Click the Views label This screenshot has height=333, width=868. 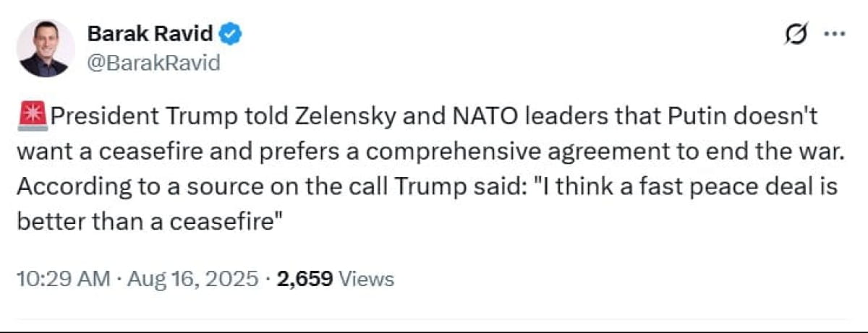(x=366, y=279)
